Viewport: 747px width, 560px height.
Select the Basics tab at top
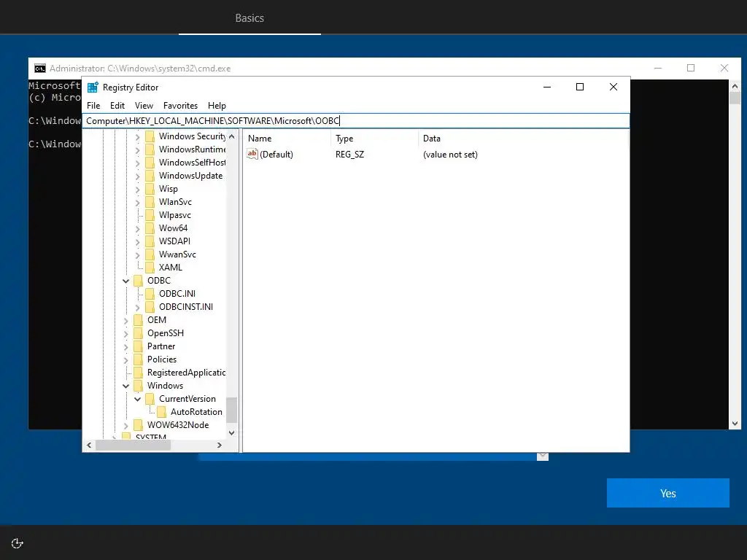click(249, 18)
